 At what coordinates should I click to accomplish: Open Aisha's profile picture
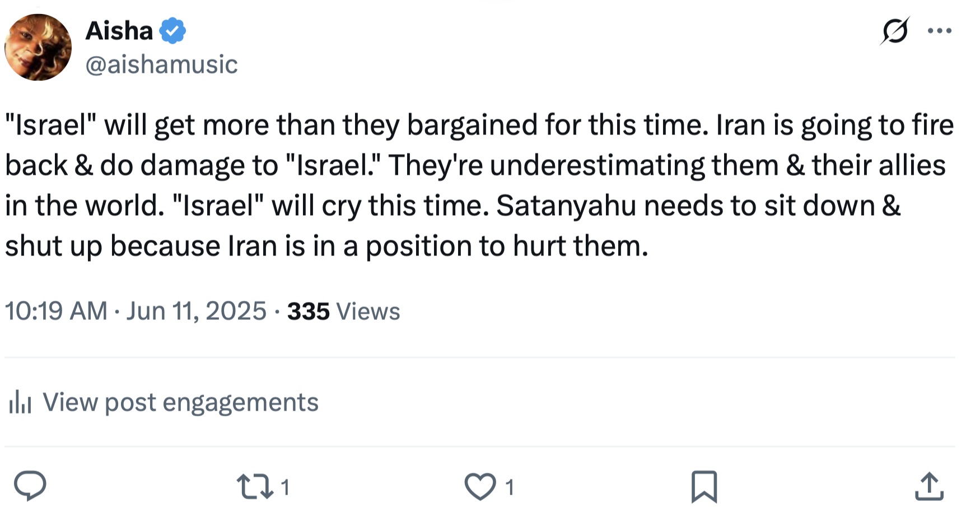point(38,47)
